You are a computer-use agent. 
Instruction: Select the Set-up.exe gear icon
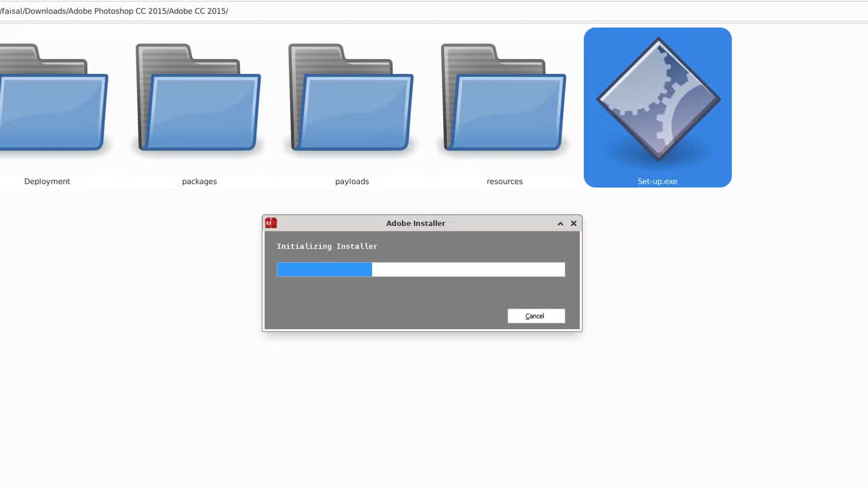(x=658, y=99)
